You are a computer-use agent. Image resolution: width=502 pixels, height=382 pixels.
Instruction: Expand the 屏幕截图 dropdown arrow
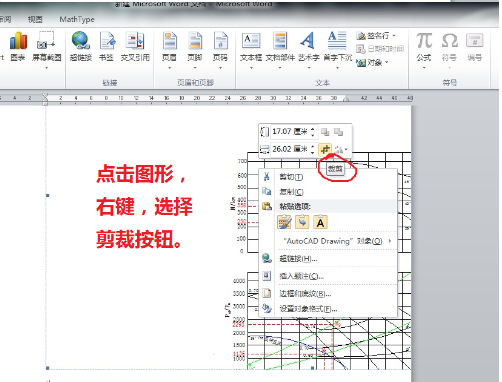tap(47, 68)
